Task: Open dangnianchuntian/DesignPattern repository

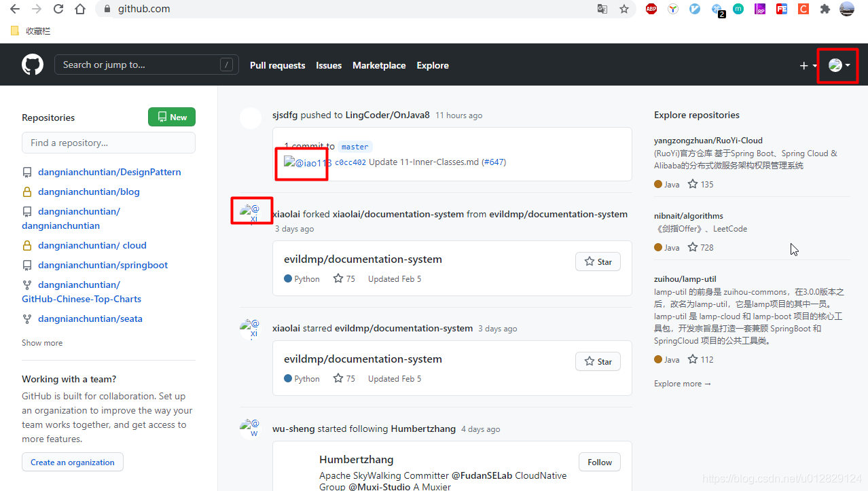Action: pos(109,172)
